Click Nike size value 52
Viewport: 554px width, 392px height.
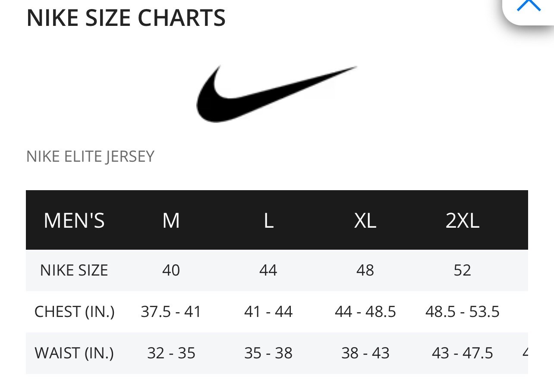pyautogui.click(x=463, y=270)
